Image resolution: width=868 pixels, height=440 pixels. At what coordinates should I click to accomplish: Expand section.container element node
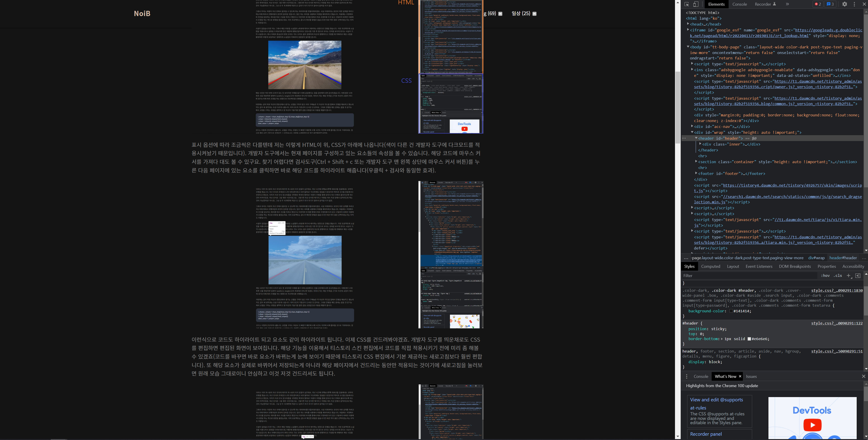point(696,162)
